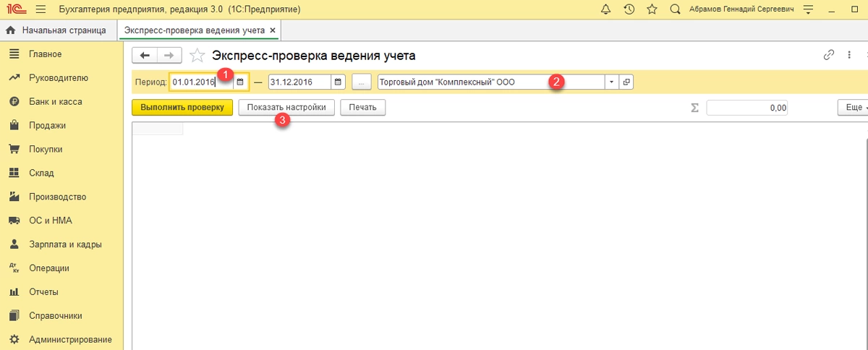Click Выполнить проверку button
The height and width of the screenshot is (350, 868).
[x=182, y=107]
